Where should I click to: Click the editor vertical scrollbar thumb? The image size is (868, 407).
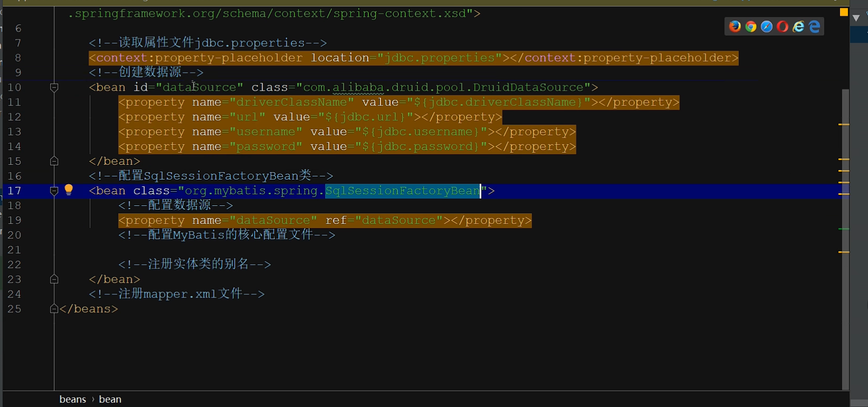tap(845, 240)
